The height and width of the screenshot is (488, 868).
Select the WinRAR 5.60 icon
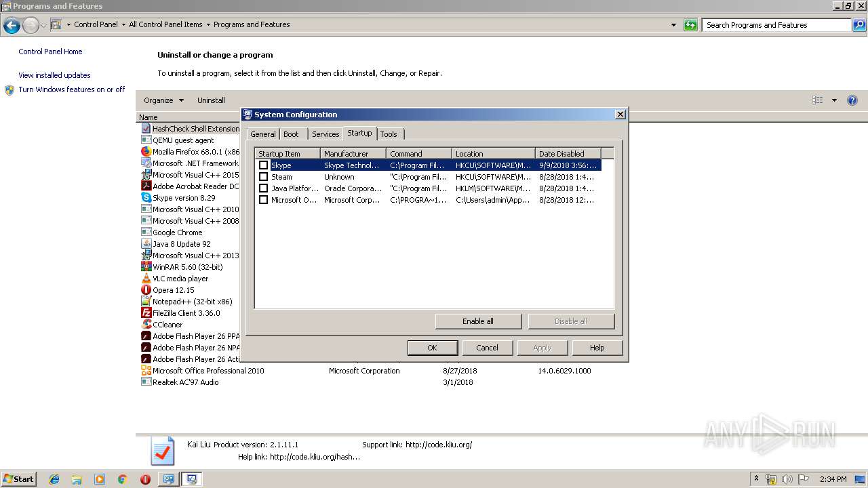(146, 266)
